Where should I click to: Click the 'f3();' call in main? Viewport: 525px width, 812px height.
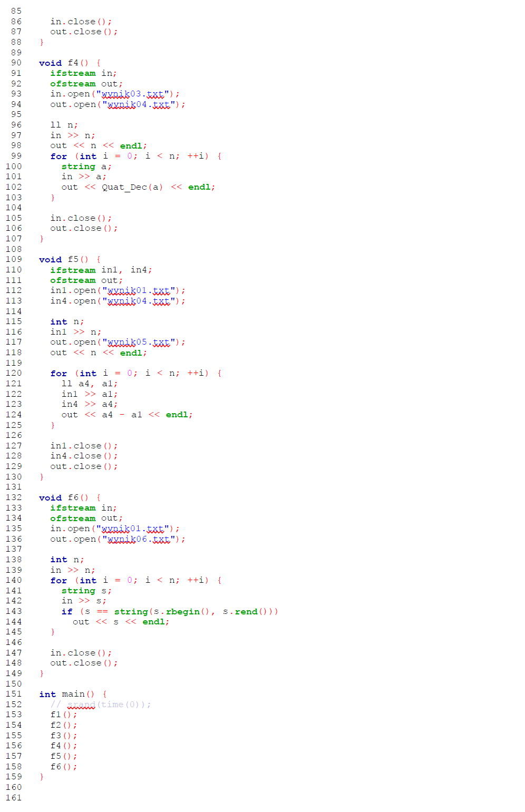click(x=64, y=736)
